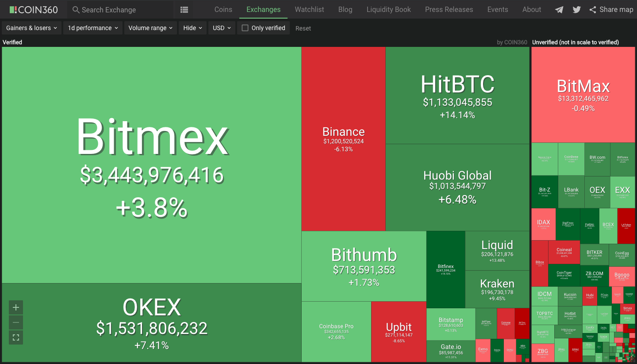
Task: Select the IDCM tile
Action: pos(545,296)
